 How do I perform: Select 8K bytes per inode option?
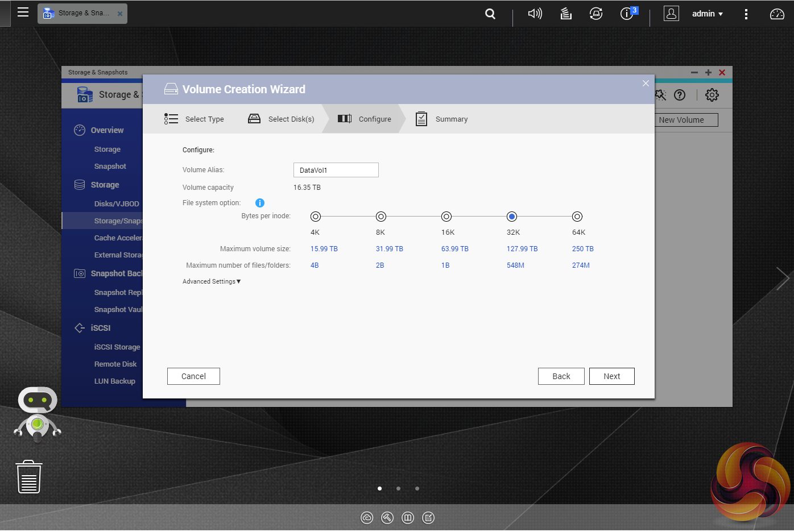381,217
